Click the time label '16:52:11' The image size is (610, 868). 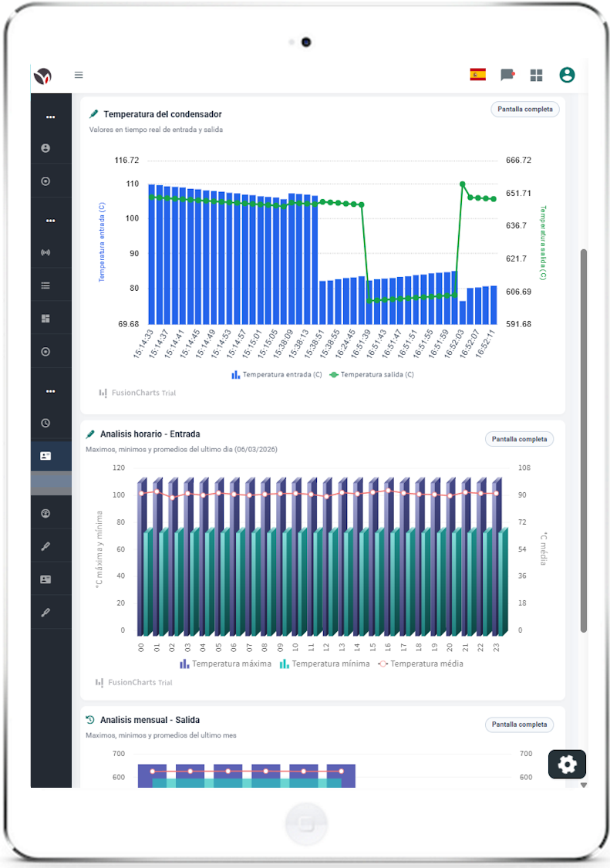coord(485,344)
